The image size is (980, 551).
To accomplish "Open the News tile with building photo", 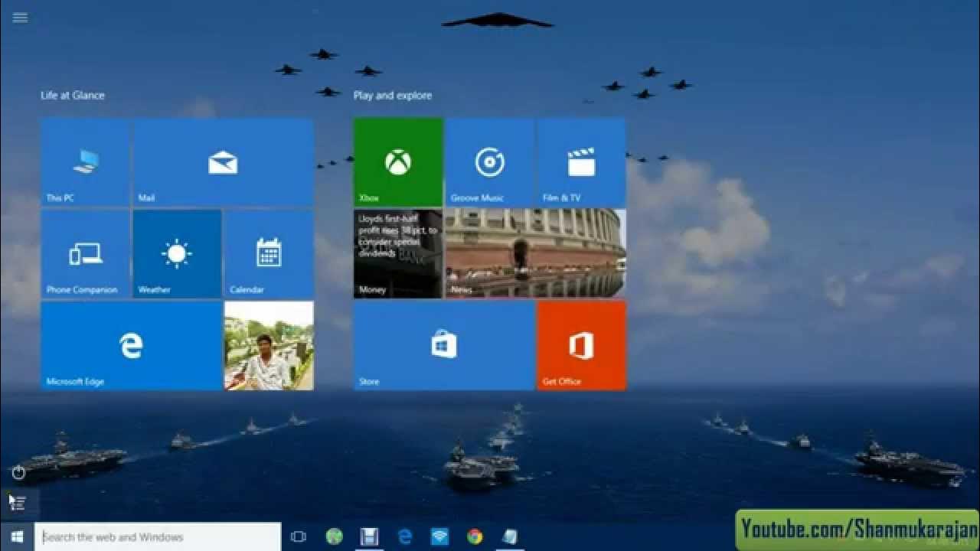I will coord(535,253).
